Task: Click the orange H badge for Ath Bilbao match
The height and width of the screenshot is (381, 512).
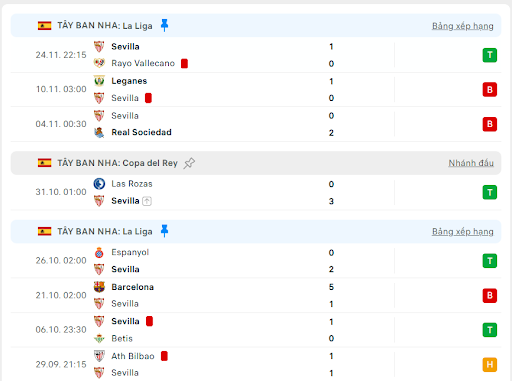Action: [x=490, y=364]
